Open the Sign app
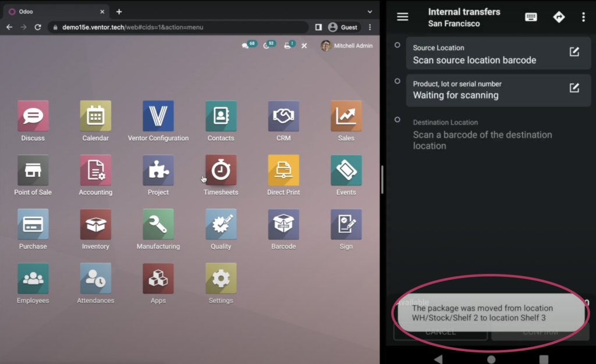The width and height of the screenshot is (596, 364). (x=346, y=224)
